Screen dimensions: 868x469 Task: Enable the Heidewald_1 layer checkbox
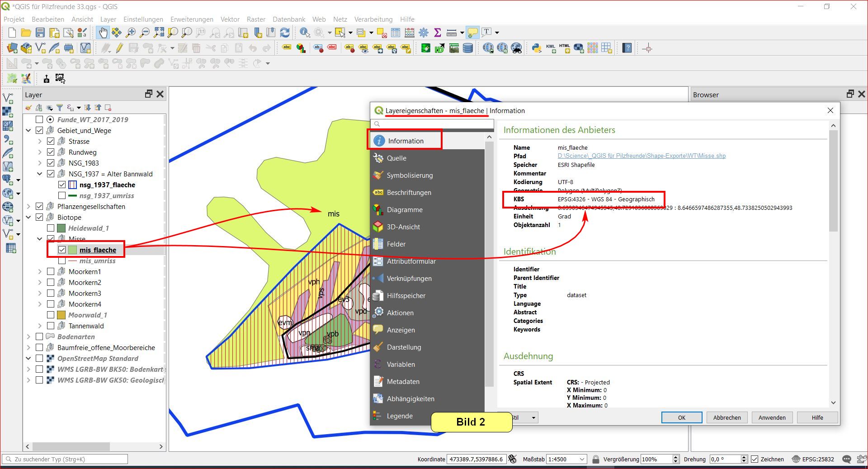(51, 228)
